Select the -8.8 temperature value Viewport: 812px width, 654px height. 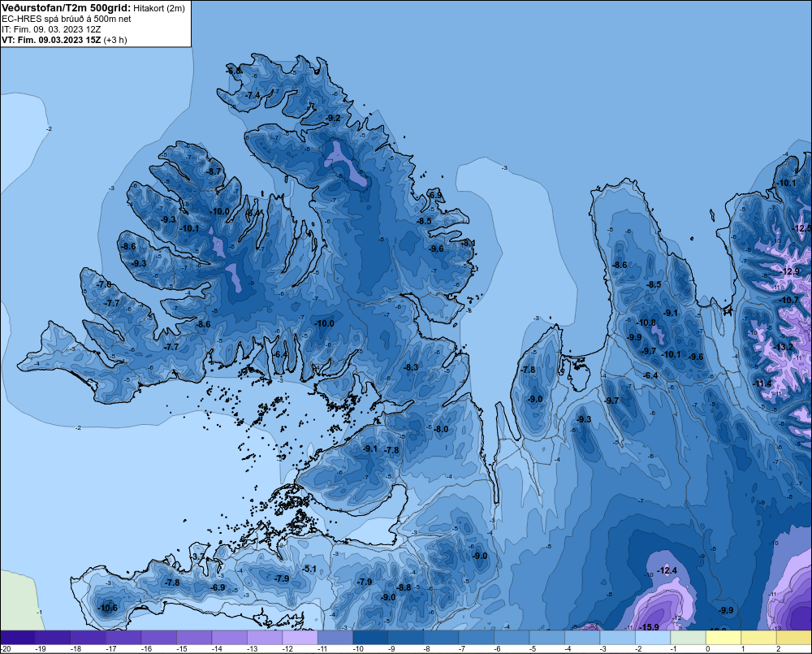coord(404,587)
